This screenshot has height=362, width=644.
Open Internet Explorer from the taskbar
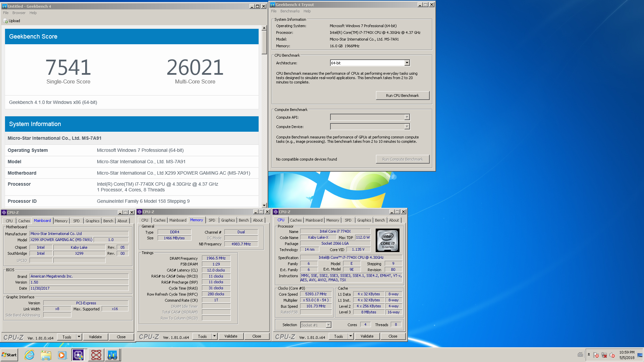30,355
